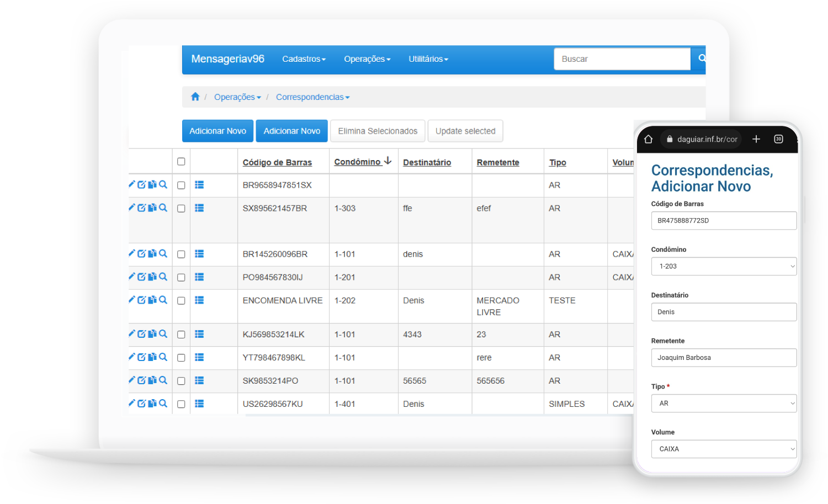Check the box for row BR9658947851SX
The height and width of the screenshot is (504, 828).
point(181,185)
